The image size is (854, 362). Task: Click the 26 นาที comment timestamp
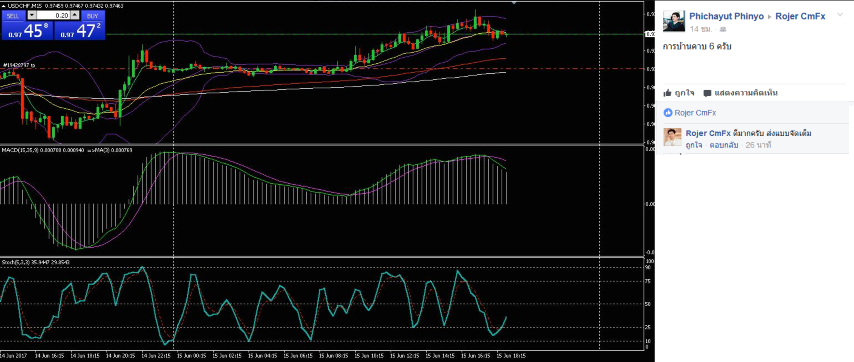pos(758,145)
